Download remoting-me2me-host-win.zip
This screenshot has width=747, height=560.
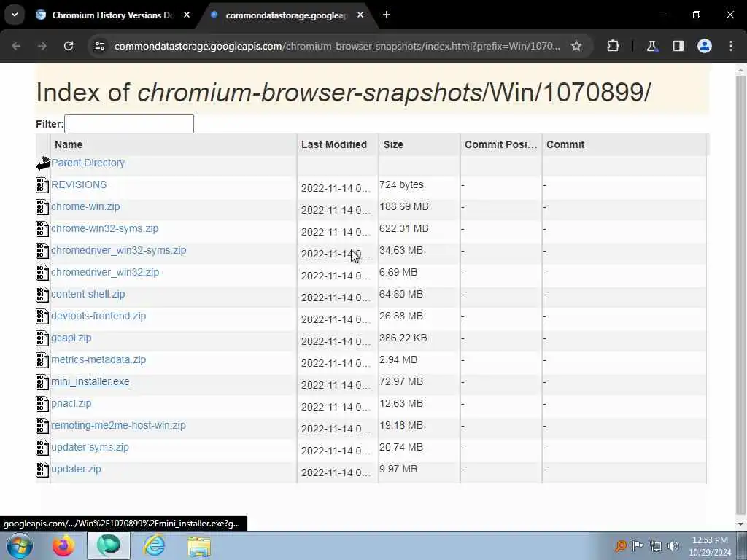118,426
